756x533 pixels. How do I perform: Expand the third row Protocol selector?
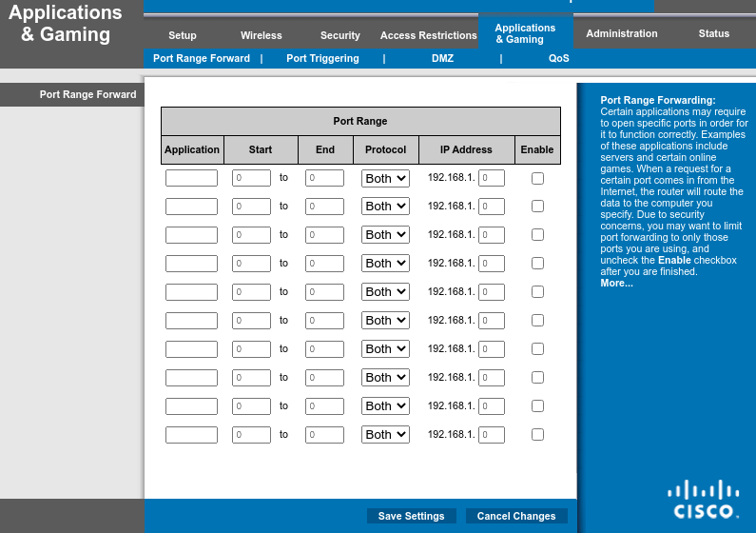pos(385,234)
